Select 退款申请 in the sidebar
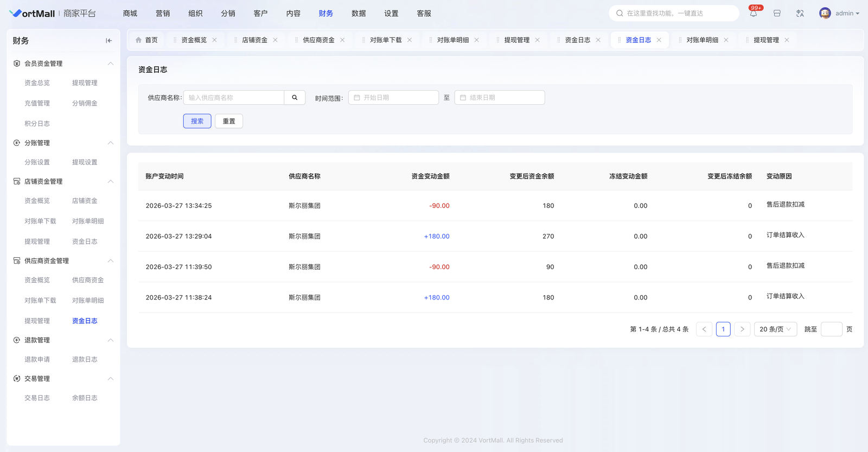Viewport: 868px width, 452px height. point(37,360)
